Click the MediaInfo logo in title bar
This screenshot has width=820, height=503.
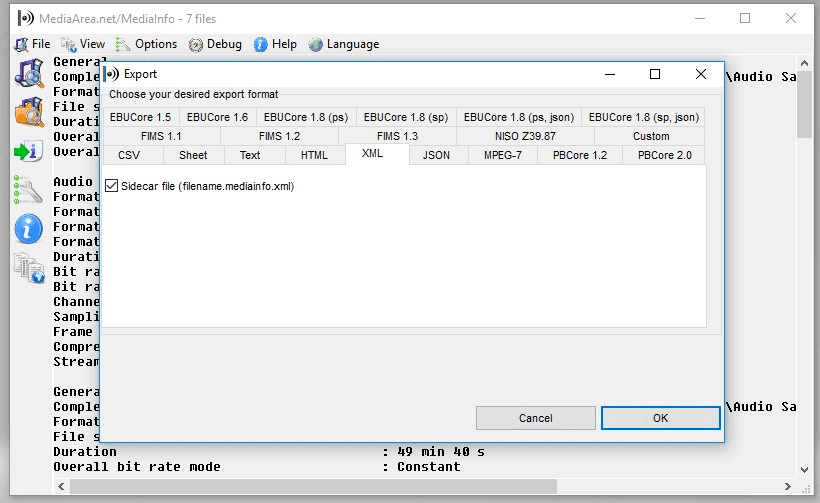coord(25,18)
